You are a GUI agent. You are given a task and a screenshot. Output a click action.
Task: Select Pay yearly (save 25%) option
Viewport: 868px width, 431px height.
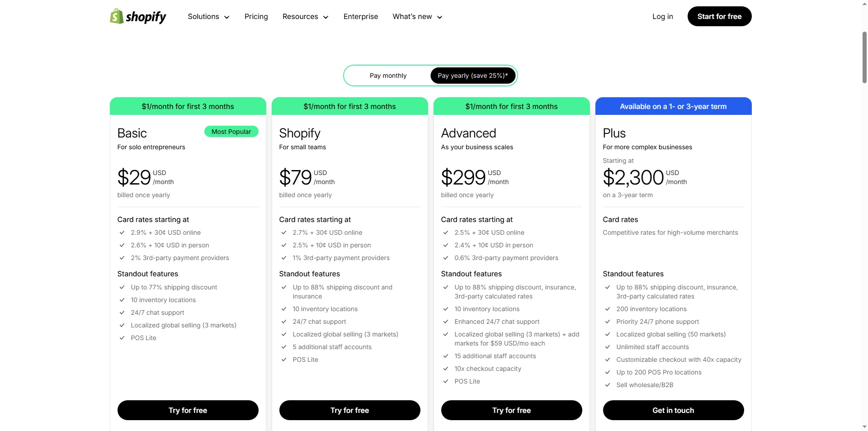click(472, 76)
